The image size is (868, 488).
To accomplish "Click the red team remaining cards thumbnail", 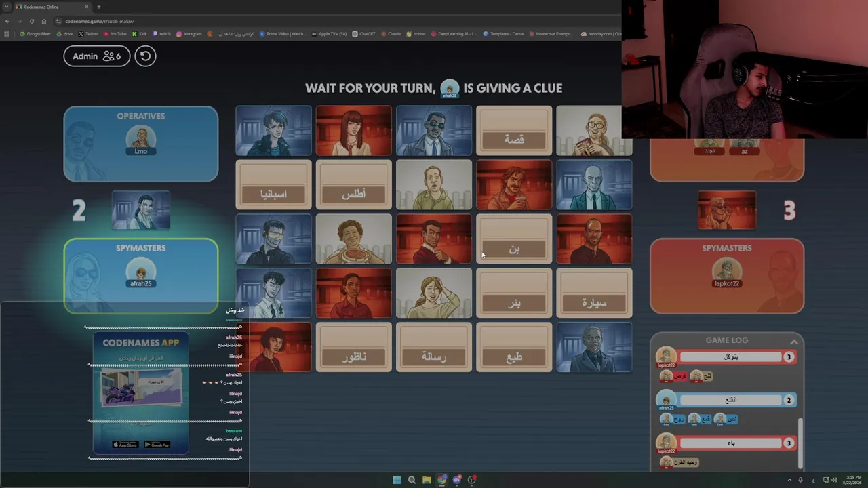I will point(727,210).
